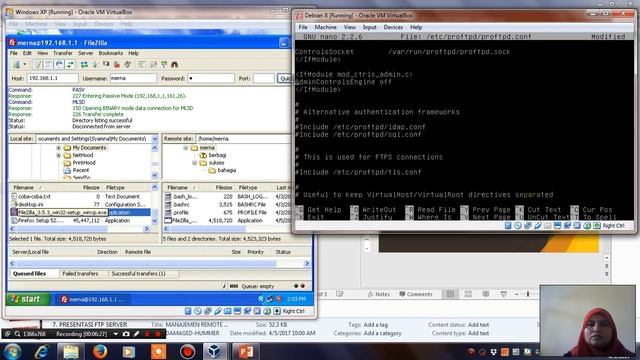Click Windows XP start button
Screen dimensions: 640x360
click(28, 299)
